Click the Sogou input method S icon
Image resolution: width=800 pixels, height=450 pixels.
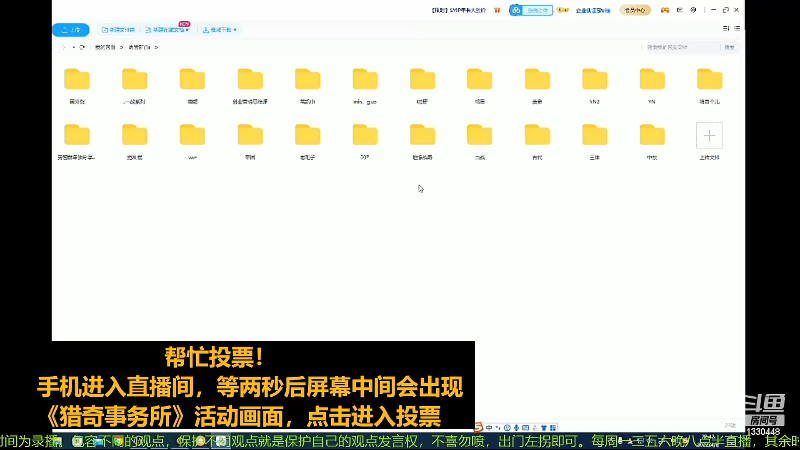pyautogui.click(x=479, y=428)
